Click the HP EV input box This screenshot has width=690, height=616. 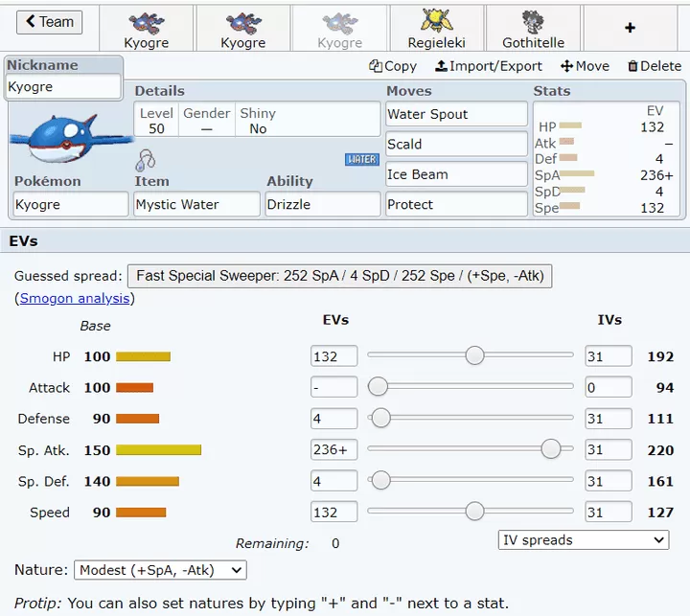(x=334, y=356)
